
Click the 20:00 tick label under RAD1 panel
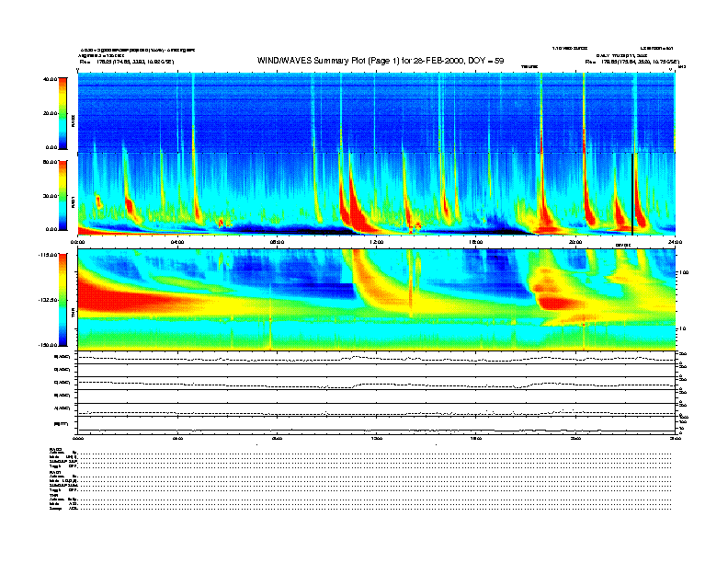pos(575,242)
